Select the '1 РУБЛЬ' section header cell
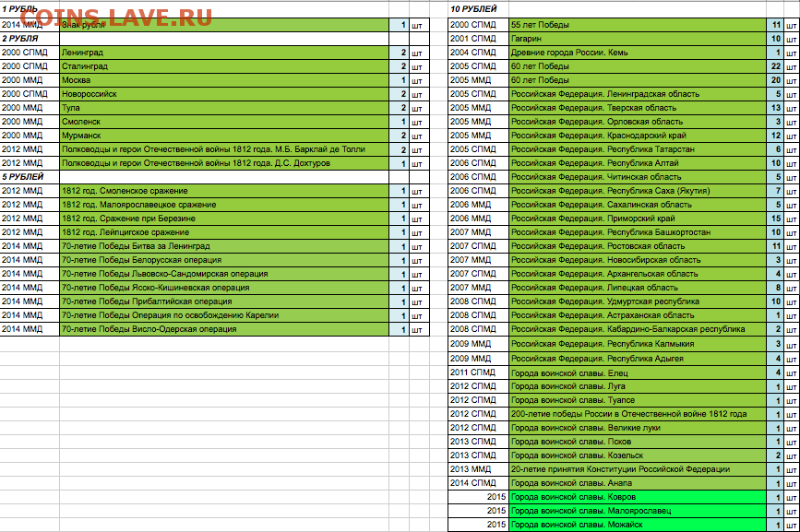Screen dimensions: 800x532 pyautogui.click(x=28, y=8)
